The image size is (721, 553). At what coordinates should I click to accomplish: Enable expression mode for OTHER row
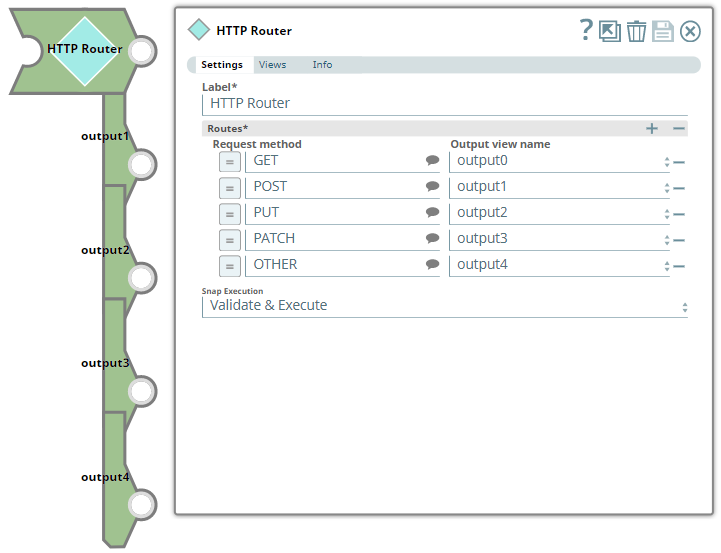pyautogui.click(x=229, y=265)
